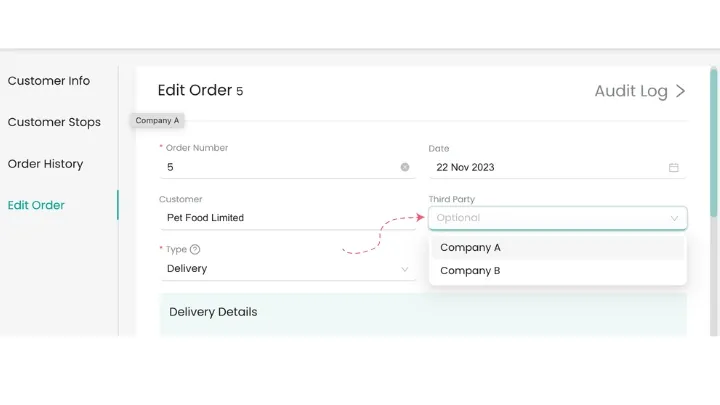Image resolution: width=720 pixels, height=405 pixels.
Task: Clear the Order Number field using the x icon
Action: coord(405,167)
